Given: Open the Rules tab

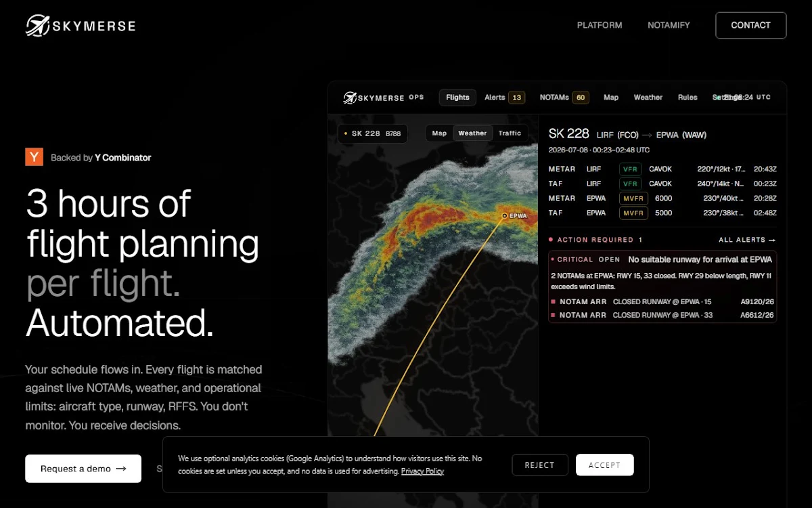Looking at the screenshot, I should pyautogui.click(x=687, y=98).
